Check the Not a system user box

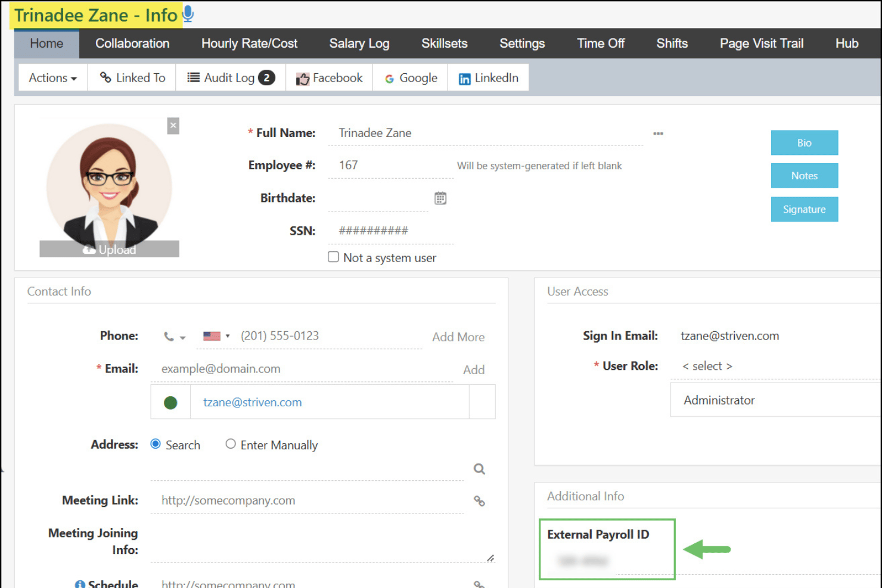[333, 257]
